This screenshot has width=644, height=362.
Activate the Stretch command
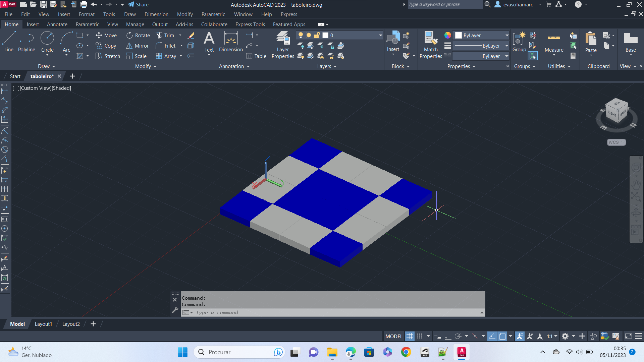pos(108,56)
